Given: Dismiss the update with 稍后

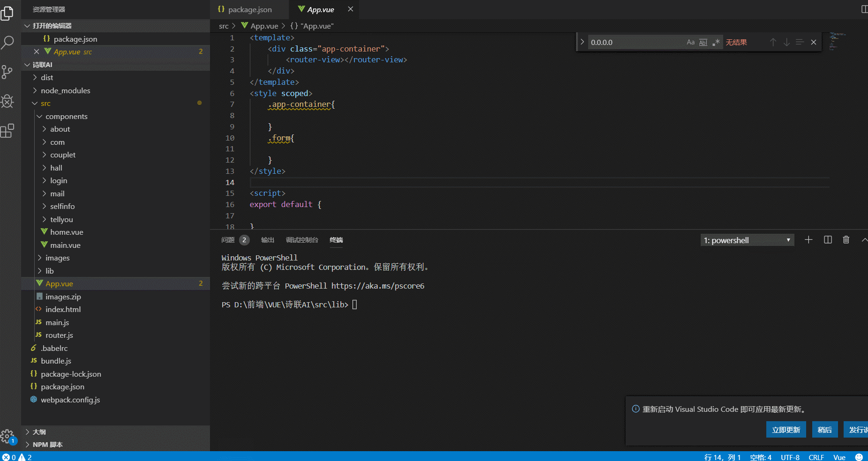Looking at the screenshot, I should pos(824,430).
